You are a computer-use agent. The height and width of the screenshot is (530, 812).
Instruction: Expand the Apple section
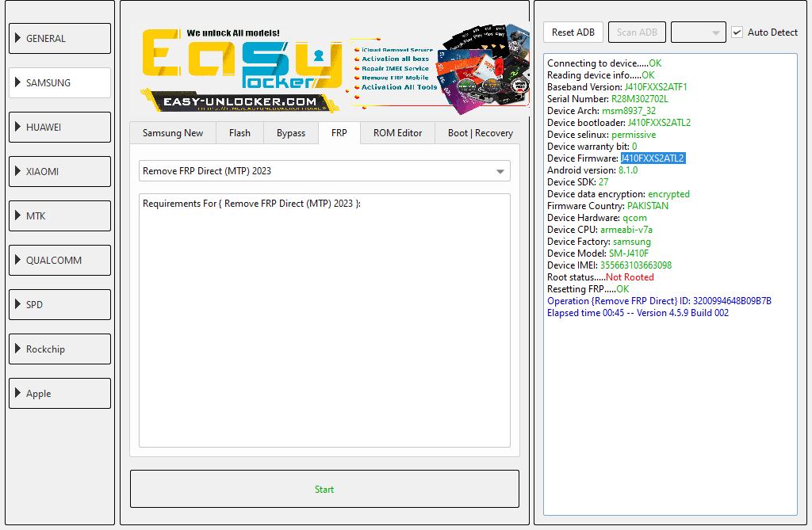point(59,394)
